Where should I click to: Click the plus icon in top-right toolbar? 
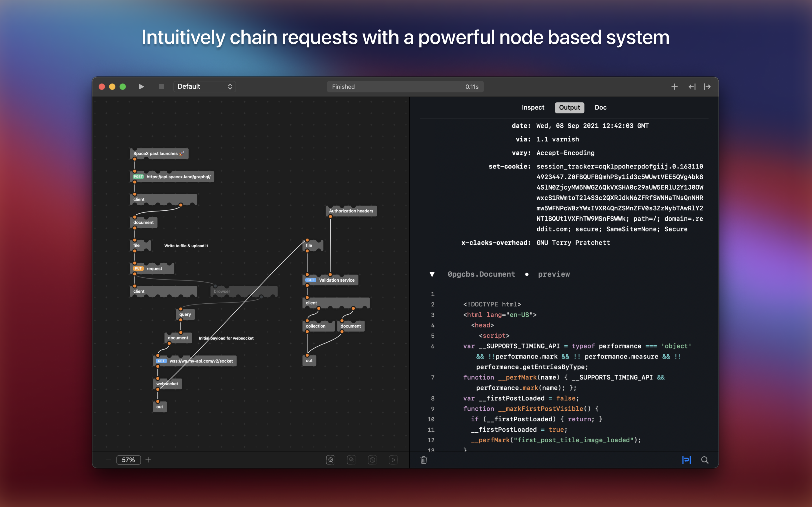tap(674, 87)
